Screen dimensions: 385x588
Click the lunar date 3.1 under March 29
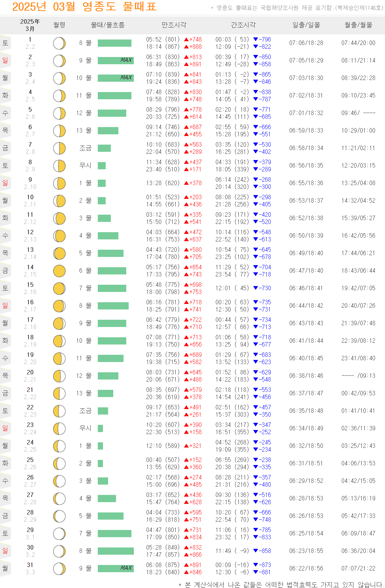tap(30, 537)
